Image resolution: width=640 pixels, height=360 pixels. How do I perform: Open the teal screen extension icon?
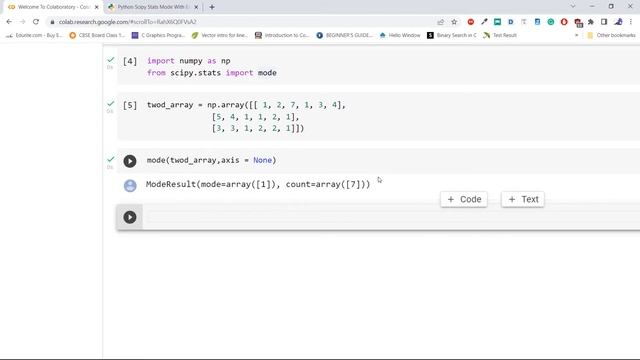[x=497, y=22]
